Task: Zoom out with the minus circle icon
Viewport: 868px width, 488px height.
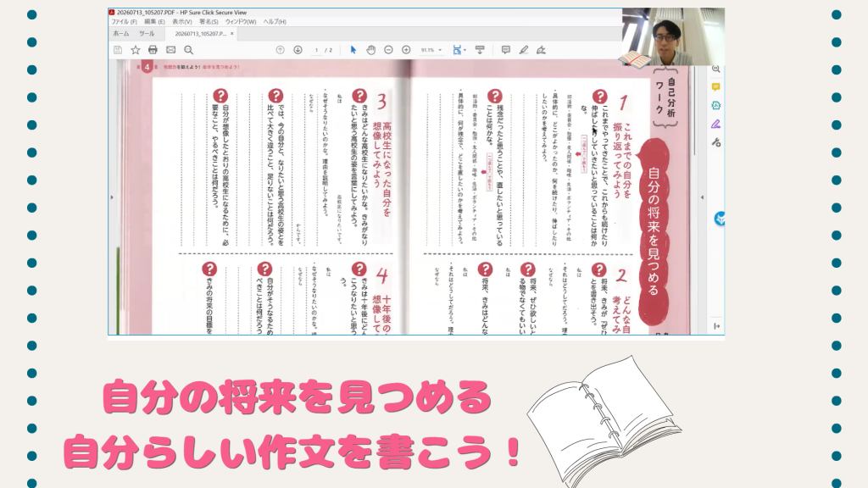Action: 388,50
